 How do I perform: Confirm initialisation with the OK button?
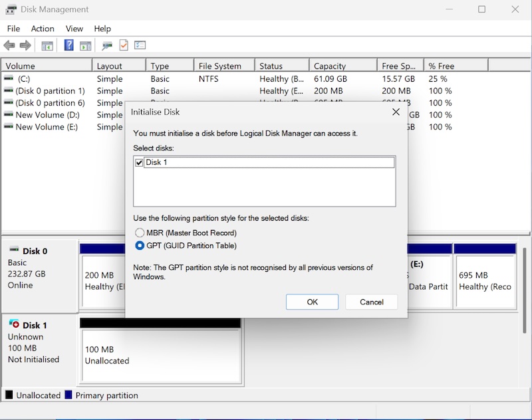pos(312,302)
